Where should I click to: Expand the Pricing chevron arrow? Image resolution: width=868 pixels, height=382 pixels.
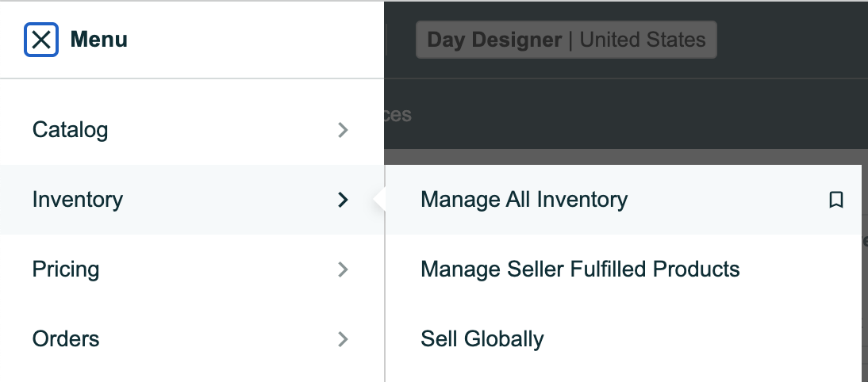point(344,269)
